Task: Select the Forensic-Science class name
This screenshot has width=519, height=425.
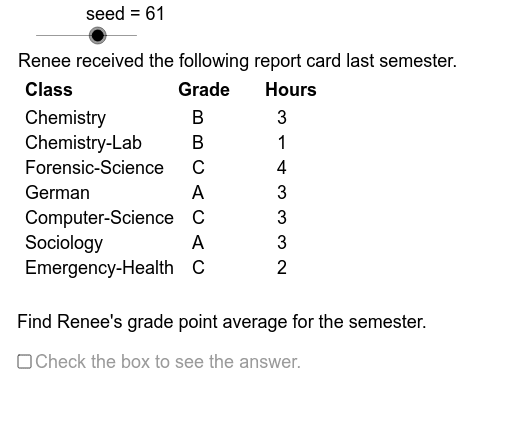Action: (x=94, y=168)
